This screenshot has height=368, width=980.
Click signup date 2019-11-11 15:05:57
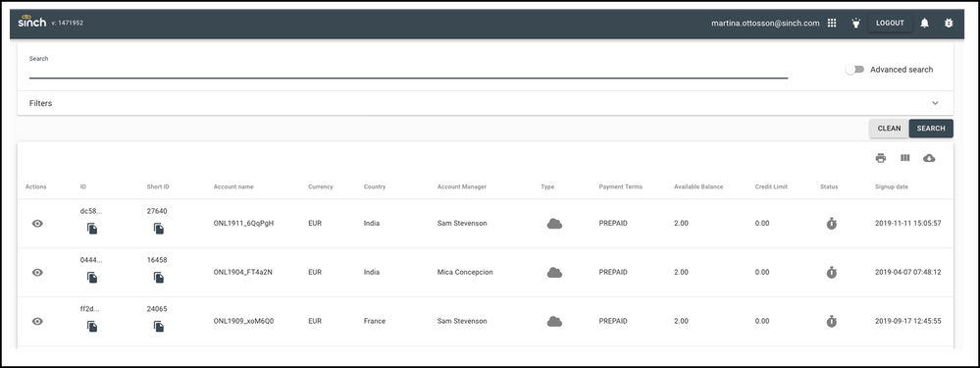point(908,223)
